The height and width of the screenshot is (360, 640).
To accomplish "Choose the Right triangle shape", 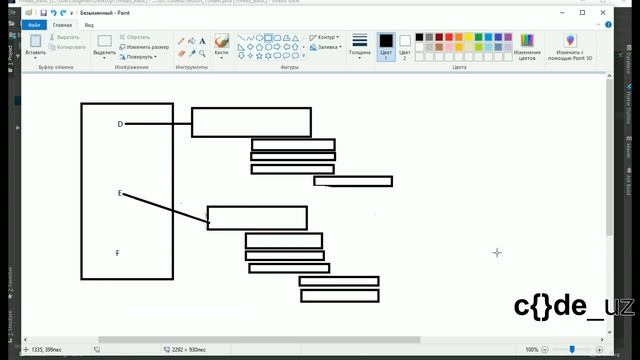I will 241,47.
